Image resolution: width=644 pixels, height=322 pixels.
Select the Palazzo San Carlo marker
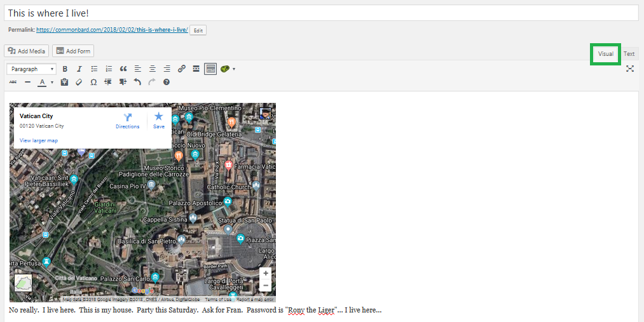coord(155,278)
